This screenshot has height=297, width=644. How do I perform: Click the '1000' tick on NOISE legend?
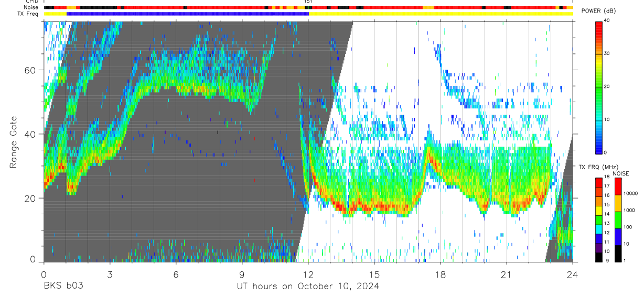[629, 210]
